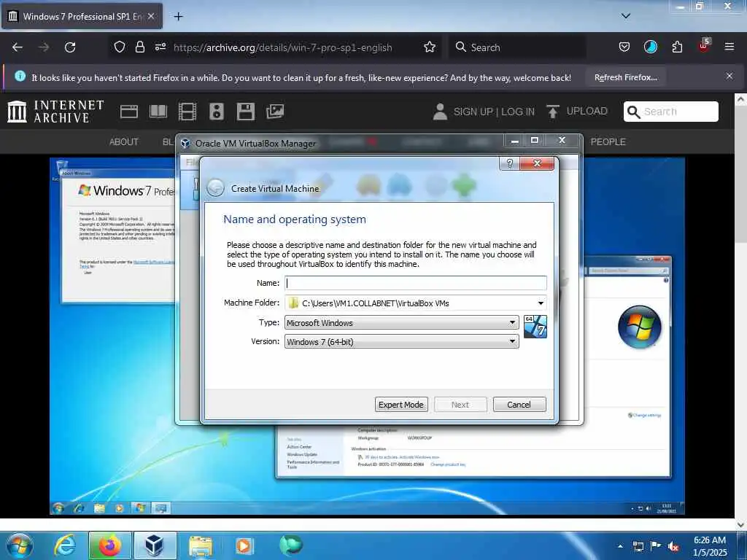Click the VM Name text field
Screen dimensions: 747x560
[415, 283]
